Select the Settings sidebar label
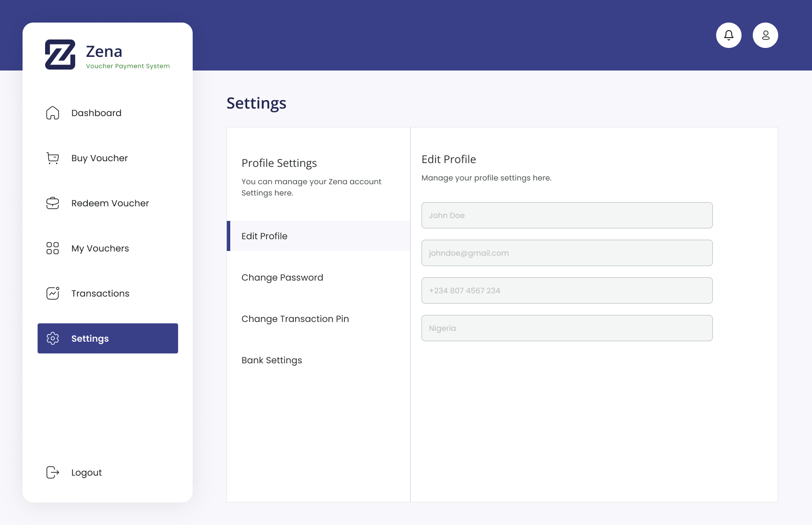The width and height of the screenshot is (812, 525). [x=90, y=339]
